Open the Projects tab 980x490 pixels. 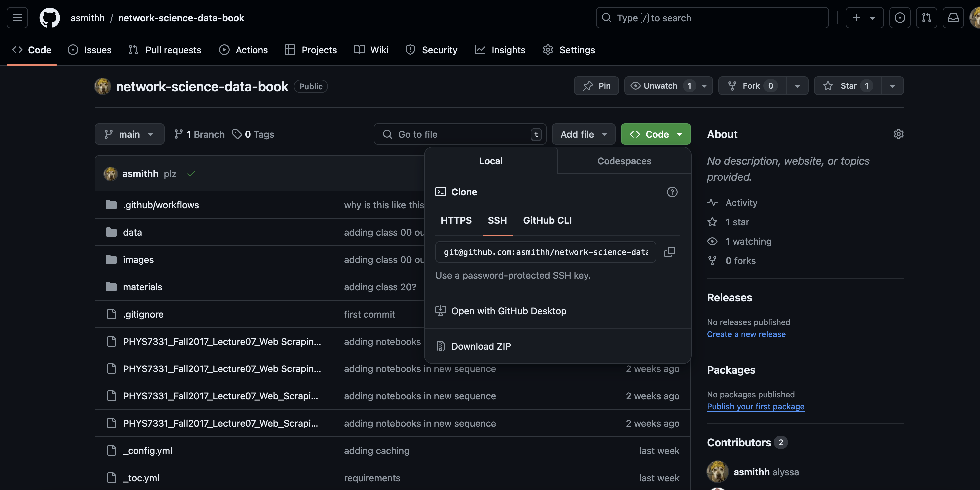click(x=311, y=50)
